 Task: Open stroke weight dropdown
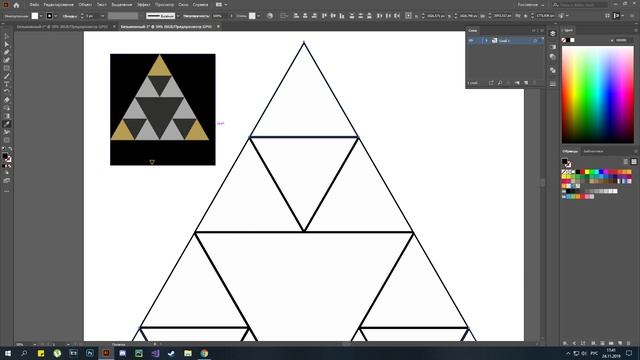(102, 16)
